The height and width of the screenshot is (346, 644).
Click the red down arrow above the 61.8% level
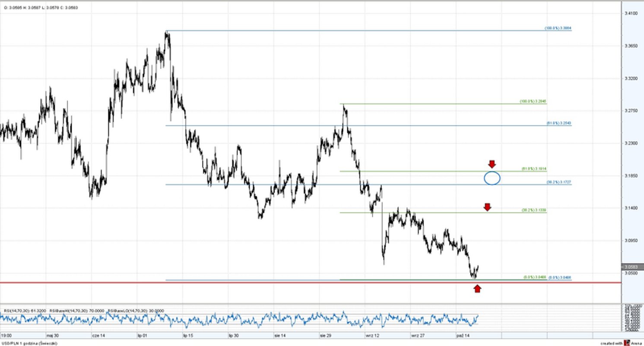[x=492, y=164]
